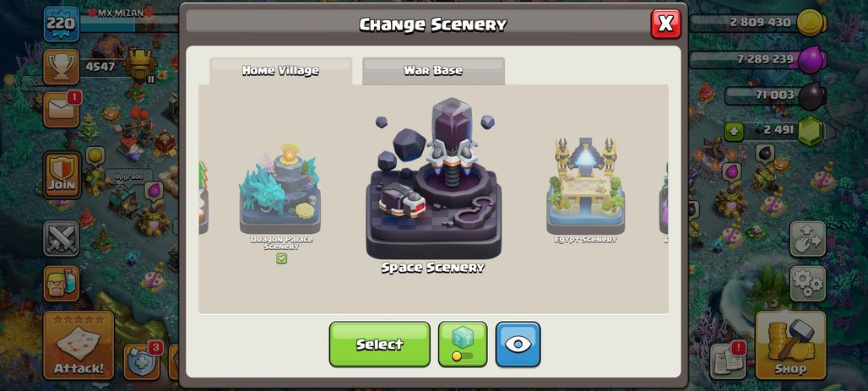The image size is (868, 391).
Task: Open the crossed swords battle log
Action: [x=61, y=239]
